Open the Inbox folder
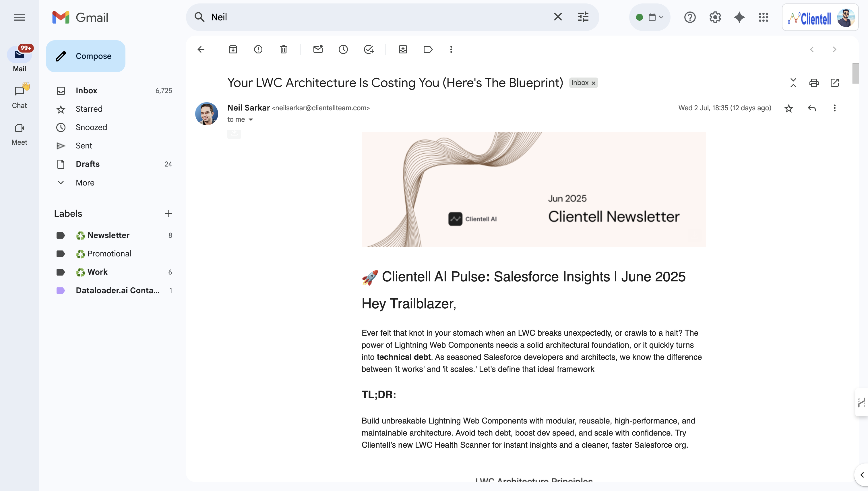 click(113, 91)
